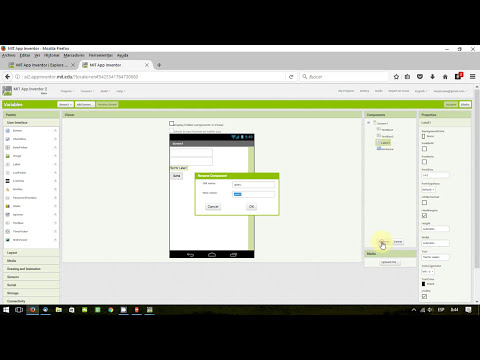480x360 pixels.
Task: Expand the Media palette section
Action: (31, 261)
